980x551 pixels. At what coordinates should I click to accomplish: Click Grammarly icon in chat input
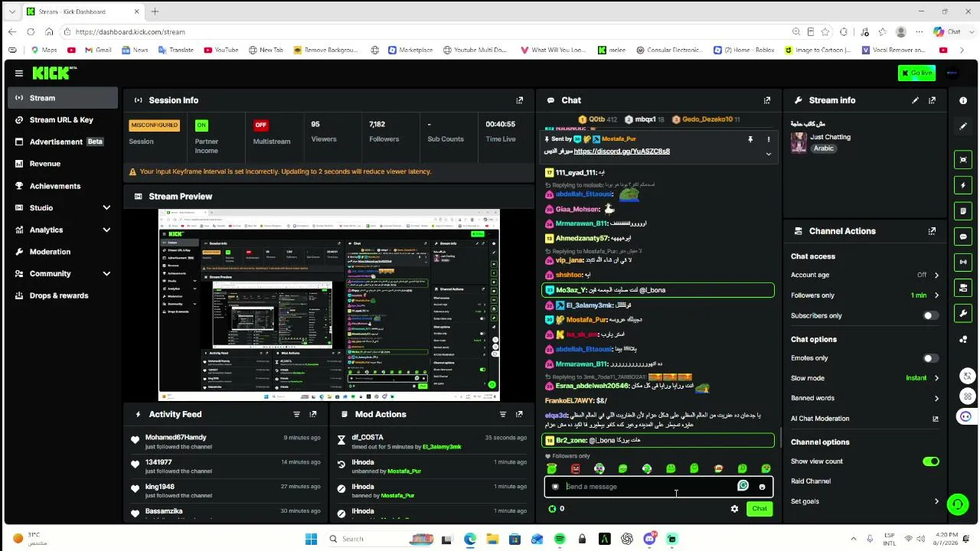[x=743, y=486]
